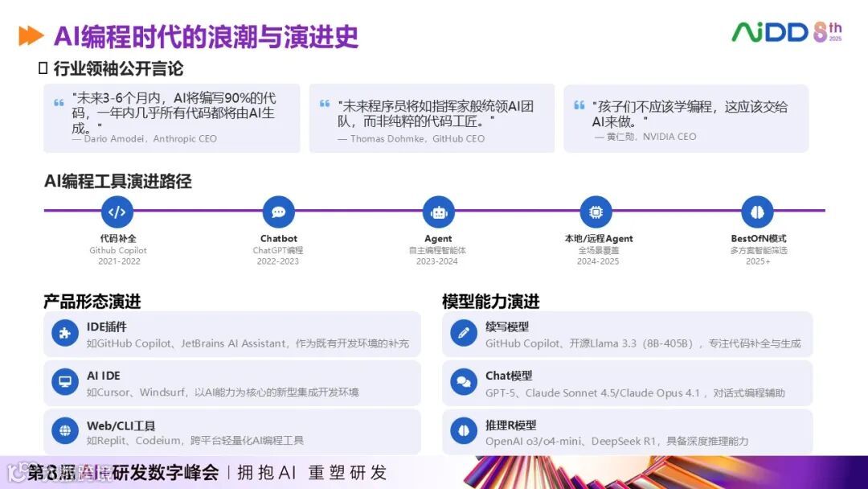Click the Web/CLI工具 card title
868x489 pixels.
pyautogui.click(x=121, y=425)
